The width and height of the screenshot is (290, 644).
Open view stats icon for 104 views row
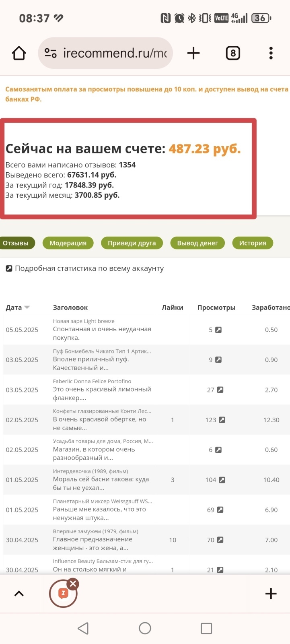(x=222, y=480)
